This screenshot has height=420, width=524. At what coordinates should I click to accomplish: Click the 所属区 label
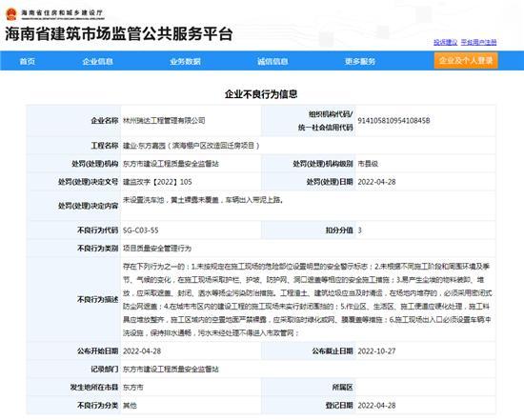coord(343,388)
